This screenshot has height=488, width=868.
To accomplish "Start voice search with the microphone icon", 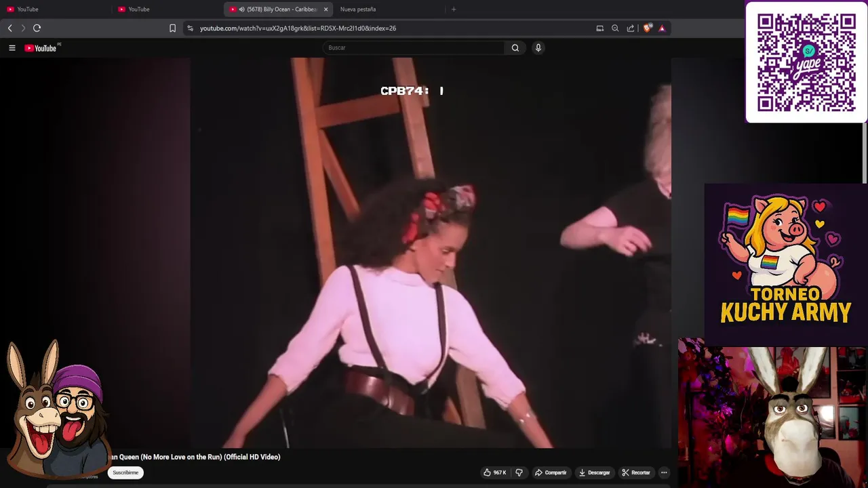I will 538,47.
